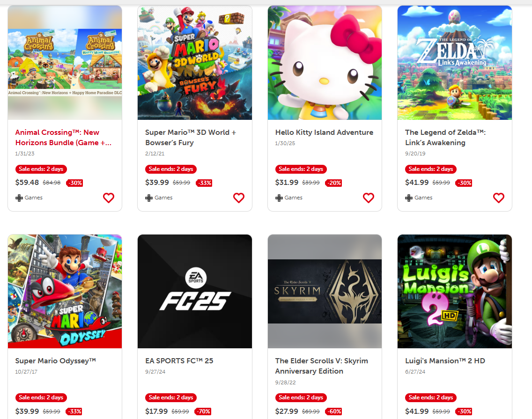This screenshot has width=532, height=419.
Task: Favorite Hello Kitty Island Adventure with heart icon
Action: click(x=369, y=198)
